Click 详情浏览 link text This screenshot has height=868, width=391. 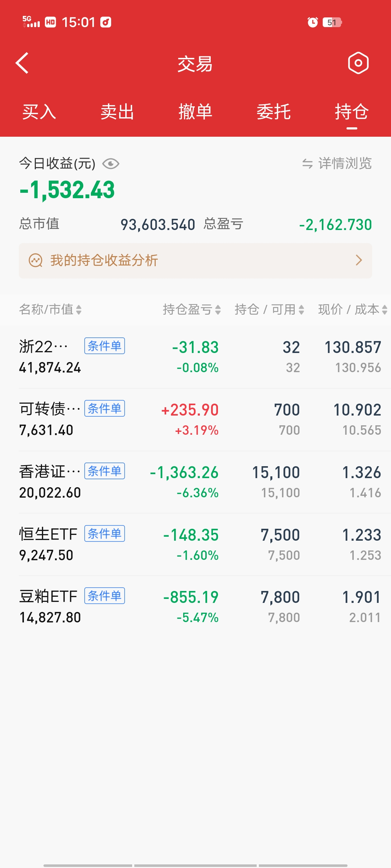pos(345,163)
